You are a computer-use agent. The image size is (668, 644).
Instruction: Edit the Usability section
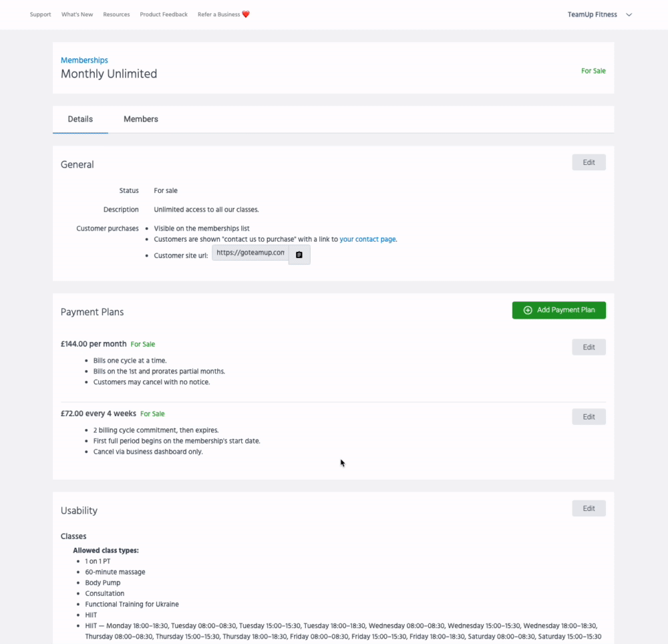pyautogui.click(x=589, y=508)
